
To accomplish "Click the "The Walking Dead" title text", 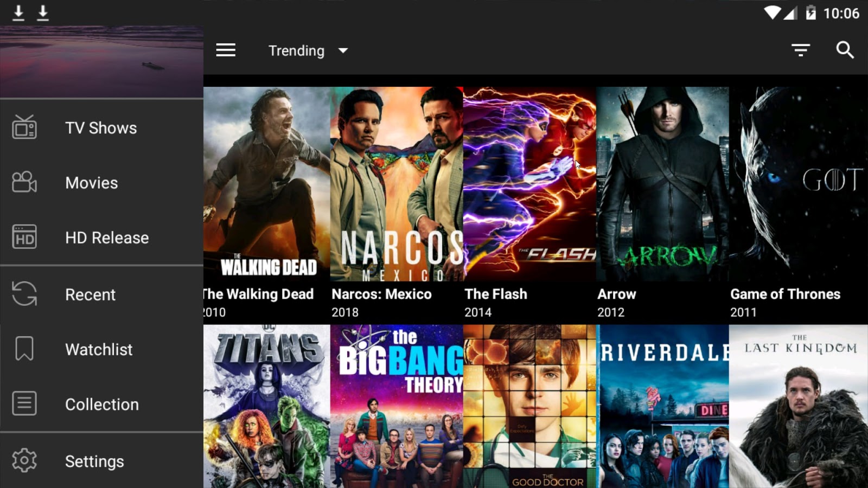I will pos(259,294).
